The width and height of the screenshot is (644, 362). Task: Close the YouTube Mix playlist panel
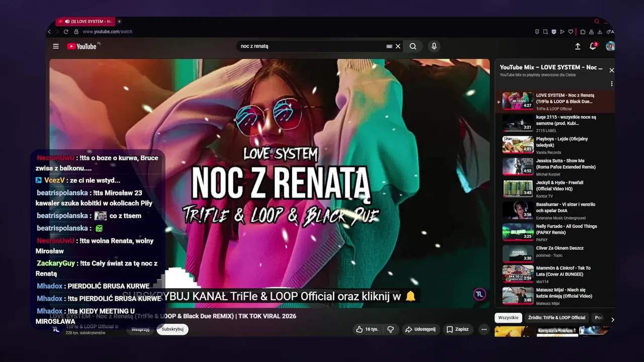coord(612,70)
